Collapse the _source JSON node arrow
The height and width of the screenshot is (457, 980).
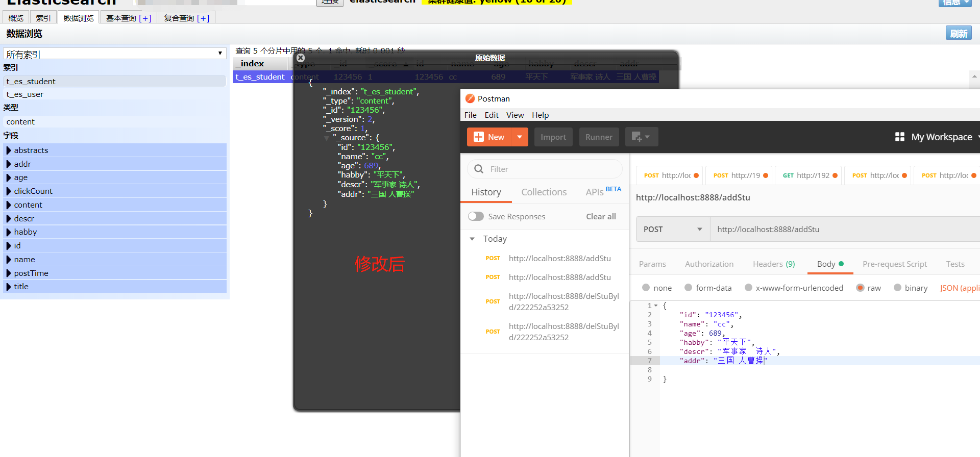click(326, 138)
